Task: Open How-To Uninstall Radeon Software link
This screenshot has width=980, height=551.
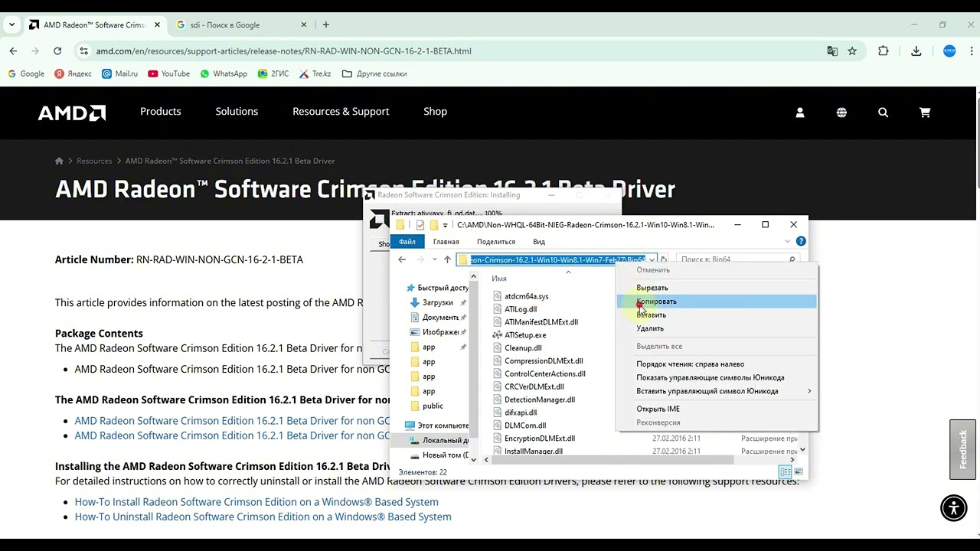Action: [x=263, y=517]
